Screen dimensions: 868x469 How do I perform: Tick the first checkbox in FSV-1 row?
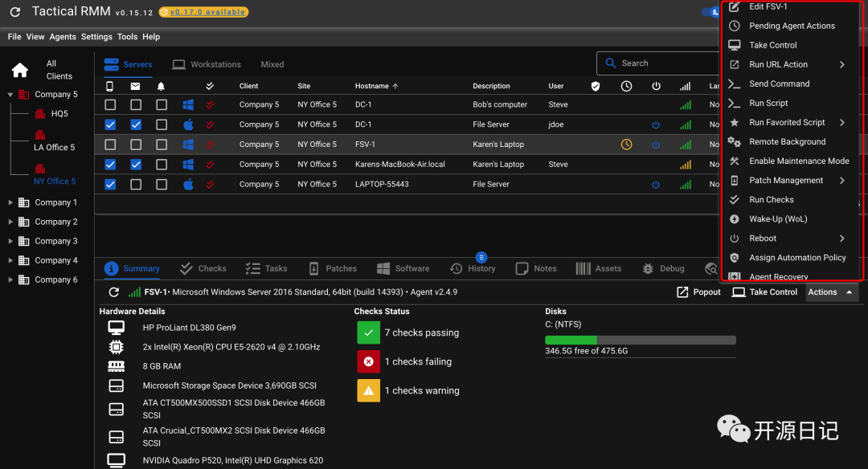point(110,145)
